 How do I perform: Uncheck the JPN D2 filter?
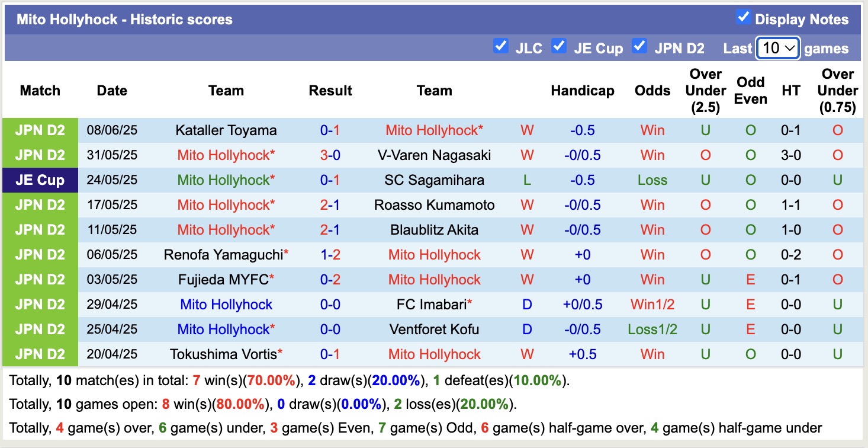pos(640,45)
